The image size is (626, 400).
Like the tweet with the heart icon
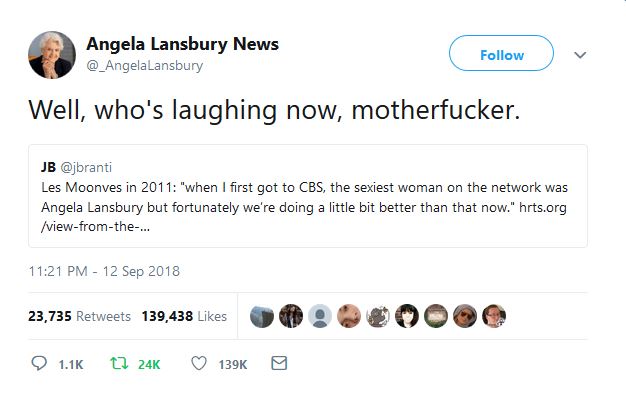(x=198, y=364)
